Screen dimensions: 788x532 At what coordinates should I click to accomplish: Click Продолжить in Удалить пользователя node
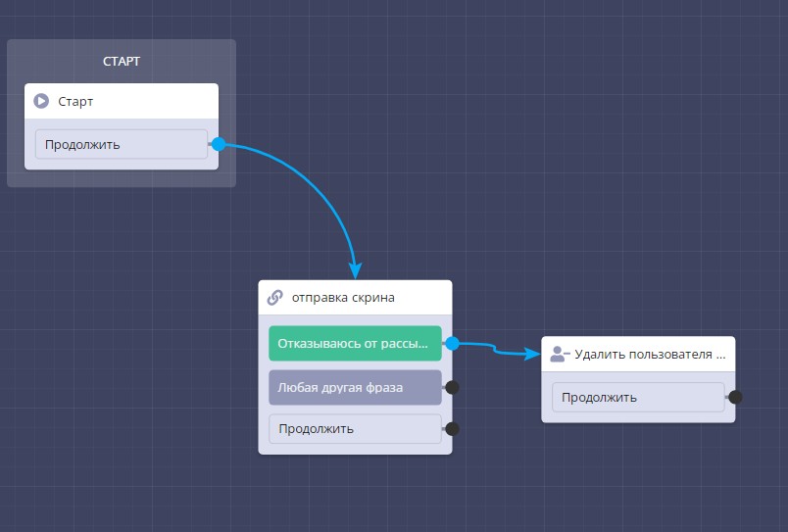638,397
